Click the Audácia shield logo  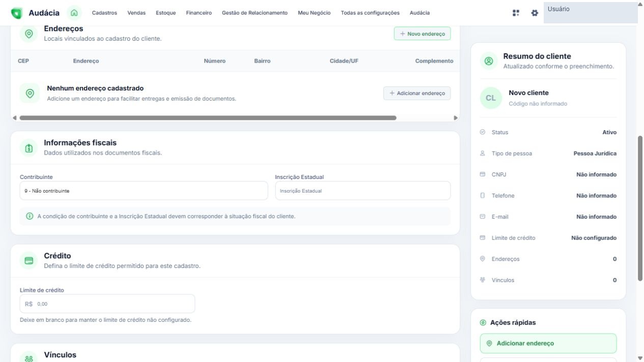coord(17,13)
